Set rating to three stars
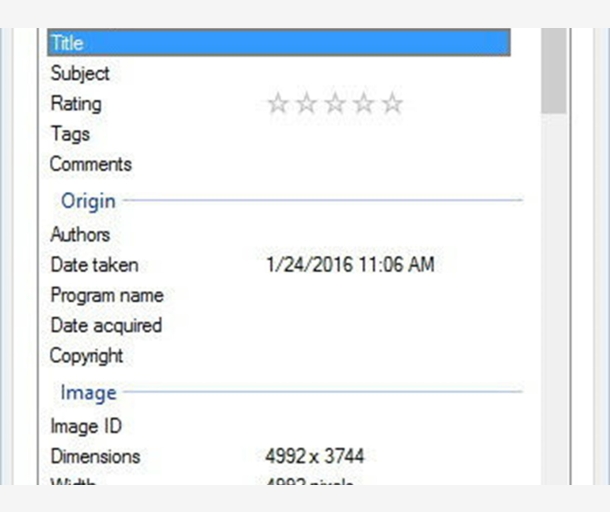The image size is (610, 512). click(335, 103)
